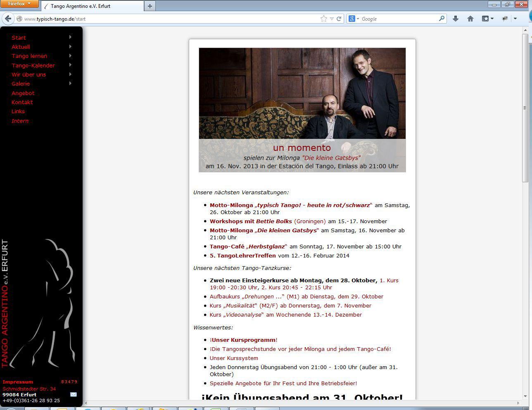This screenshot has width=532, height=410.
Task: Click the browser Back arrow button
Action: [x=8, y=19]
